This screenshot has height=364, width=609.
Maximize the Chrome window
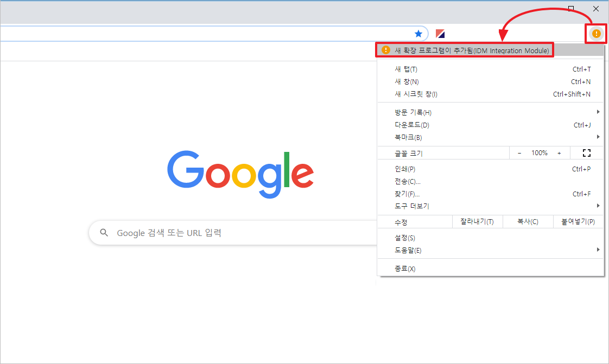coord(571,8)
